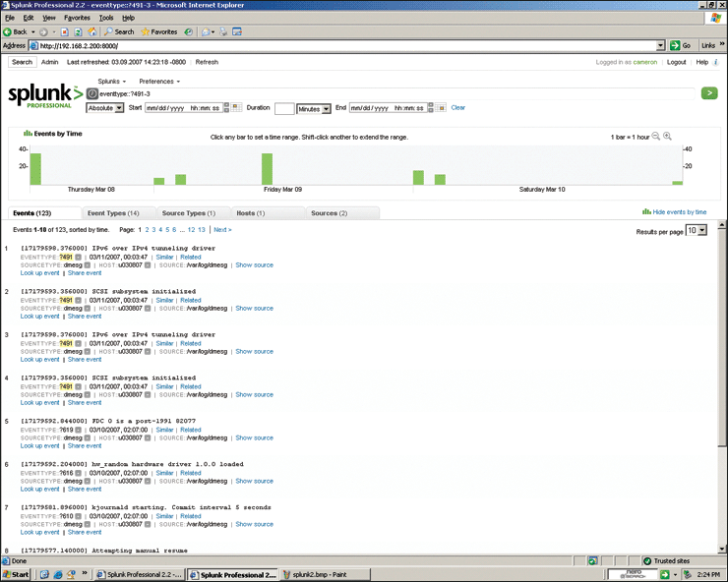The image size is (728, 582).
Task: Go to Next results page
Action: coord(222,230)
